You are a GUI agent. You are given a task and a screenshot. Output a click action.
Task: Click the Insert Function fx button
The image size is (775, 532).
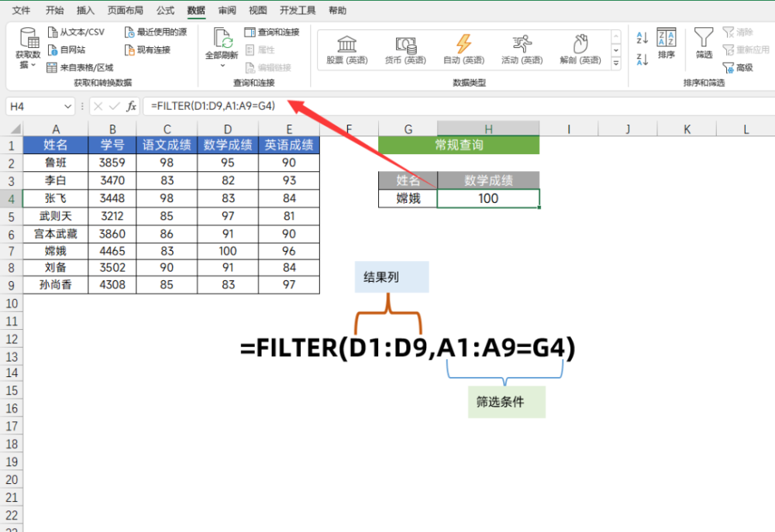(132, 106)
